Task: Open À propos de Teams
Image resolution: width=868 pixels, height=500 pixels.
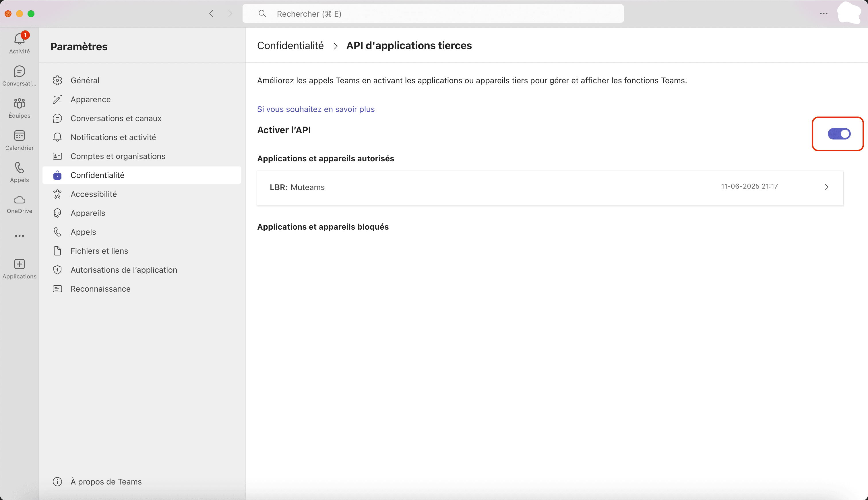Action: coord(142,482)
